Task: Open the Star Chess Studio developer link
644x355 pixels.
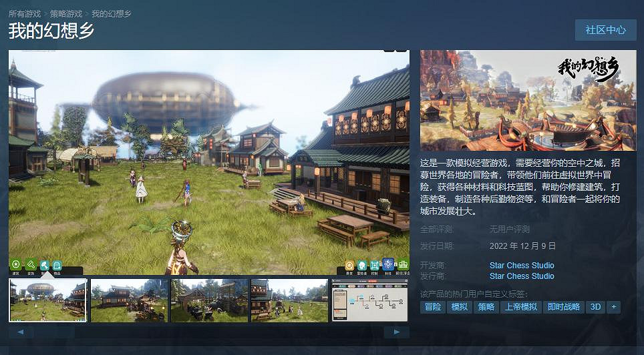Action: [522, 265]
